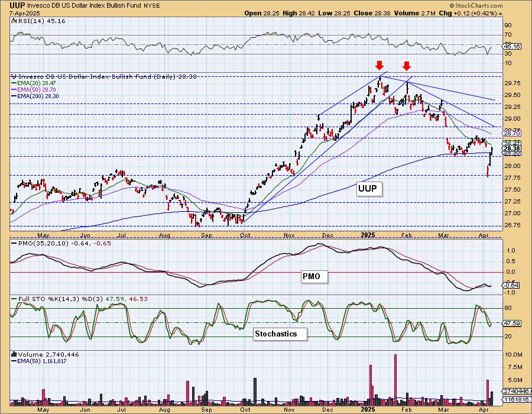Click Jul on the axis under the price panel

[x=121, y=235]
